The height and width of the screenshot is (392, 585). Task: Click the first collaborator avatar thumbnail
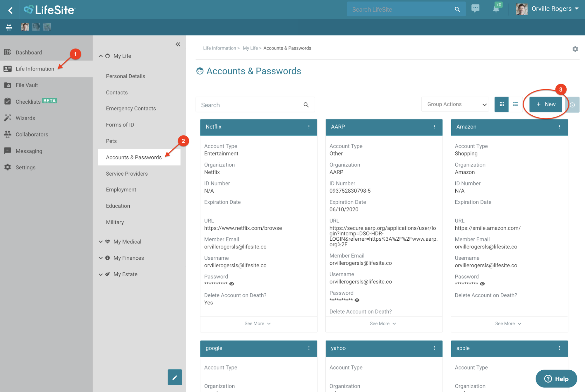coord(25,27)
